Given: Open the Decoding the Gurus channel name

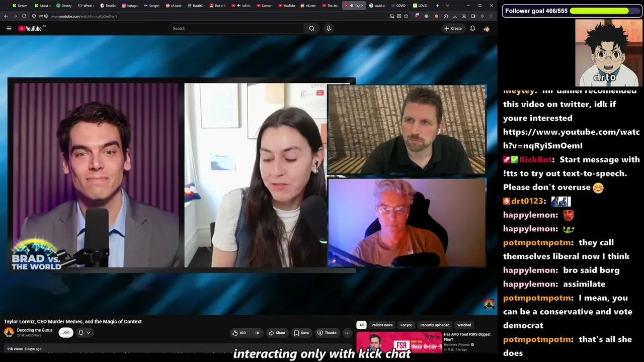Looking at the screenshot, I should (35, 330).
